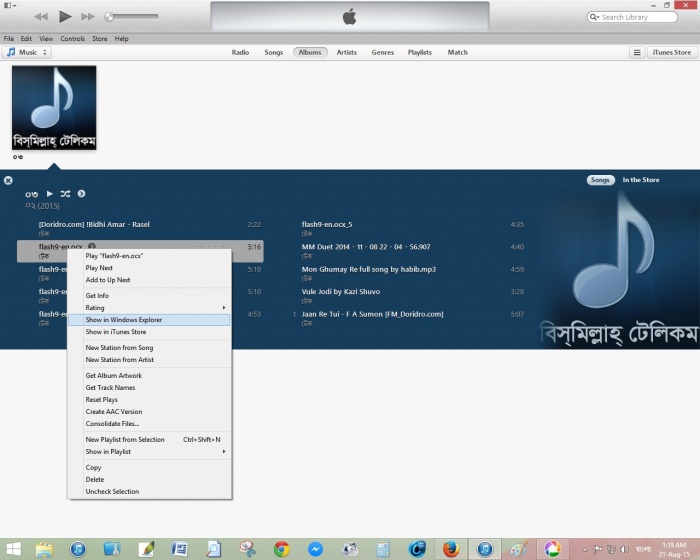Click the arrow icon beside flash9-en.ocx
Screen dimensions: 700x560
[x=92, y=246]
